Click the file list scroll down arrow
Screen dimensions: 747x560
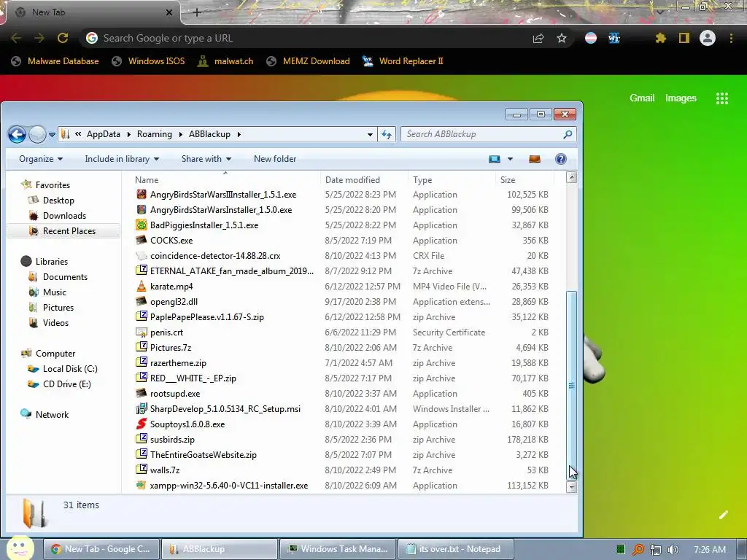tap(571, 486)
